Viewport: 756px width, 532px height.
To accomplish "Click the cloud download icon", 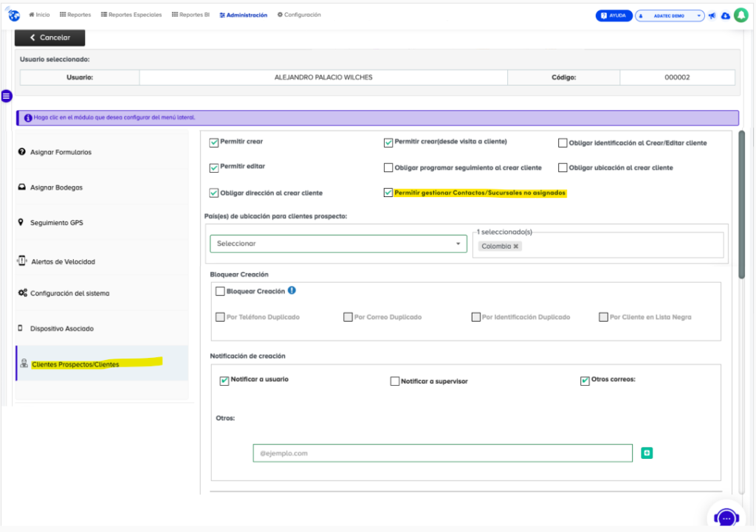I will (x=725, y=16).
